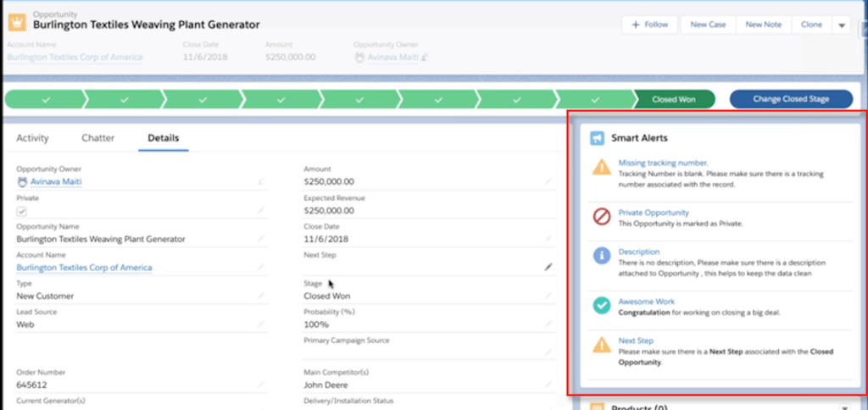Click the Smart Alerts megaphone icon
Viewport: 868px width, 410px height.
click(597, 137)
